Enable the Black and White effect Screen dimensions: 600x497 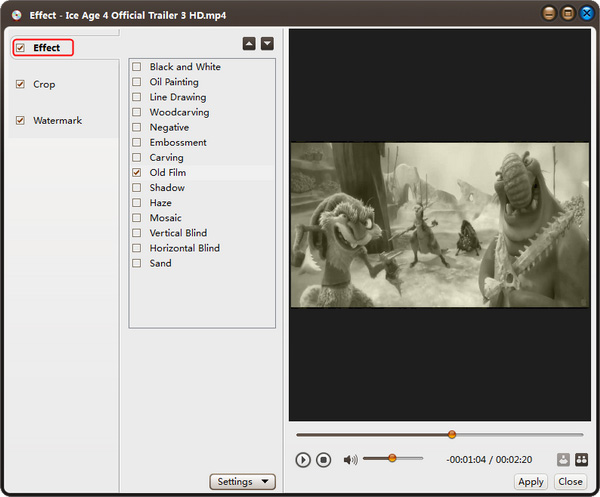[137, 67]
